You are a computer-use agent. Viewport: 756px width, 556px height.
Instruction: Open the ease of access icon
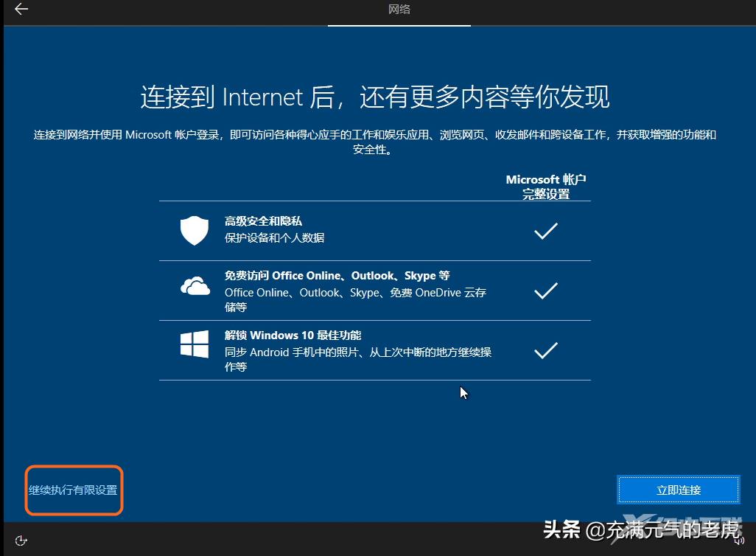(x=21, y=541)
